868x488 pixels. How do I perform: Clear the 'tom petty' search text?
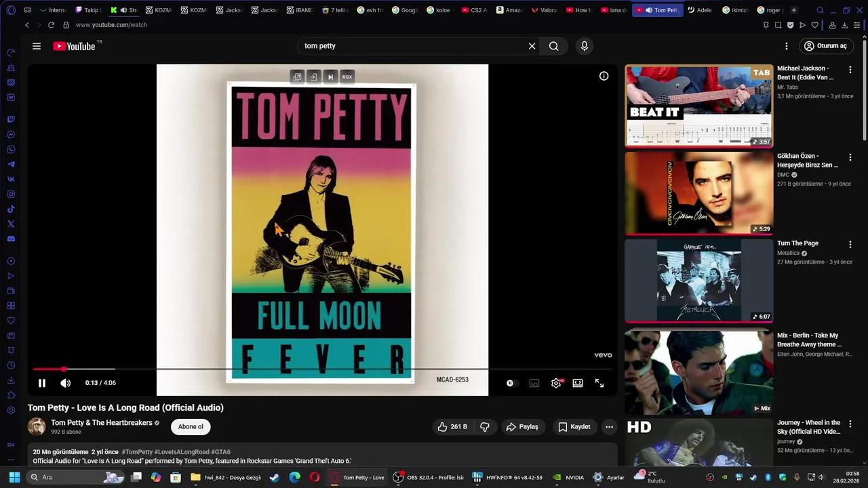click(532, 46)
